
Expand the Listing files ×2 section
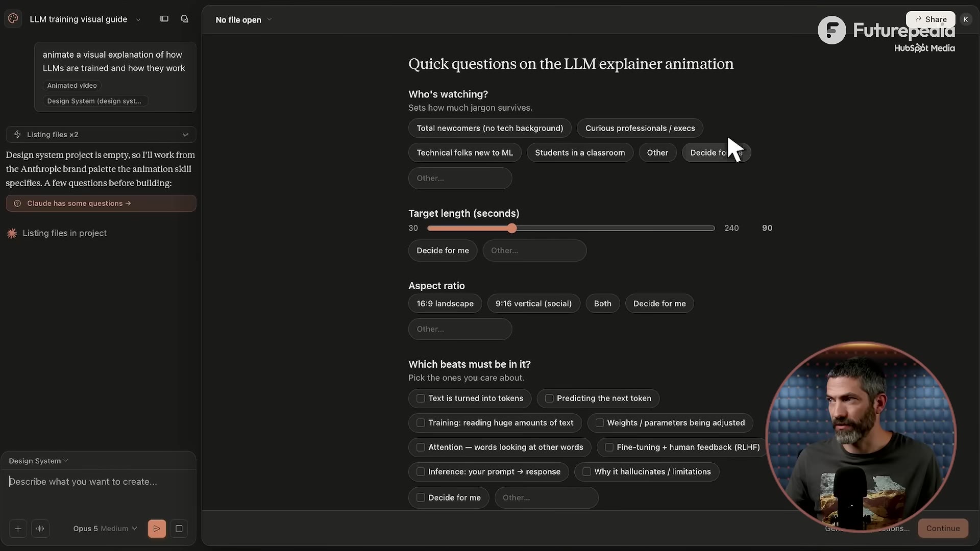(x=101, y=135)
